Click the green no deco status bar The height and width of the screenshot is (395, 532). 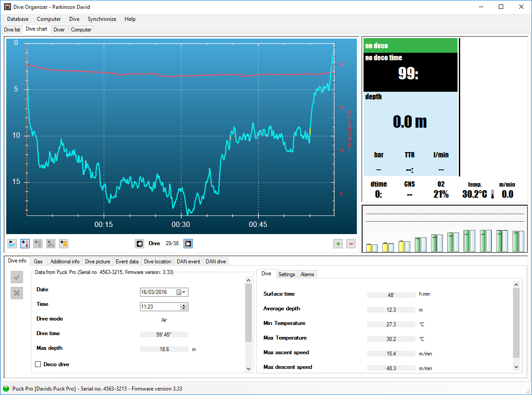coord(411,45)
